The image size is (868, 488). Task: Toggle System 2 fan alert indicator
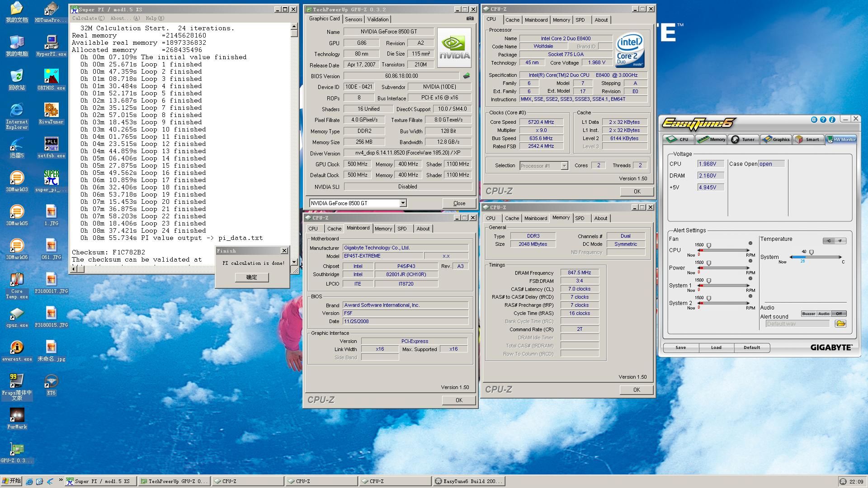coord(750,296)
